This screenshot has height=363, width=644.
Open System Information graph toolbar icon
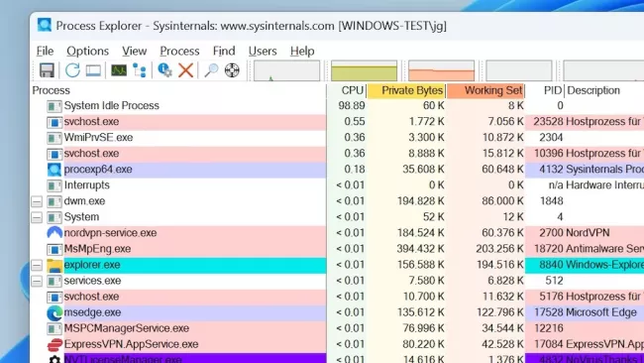click(119, 70)
